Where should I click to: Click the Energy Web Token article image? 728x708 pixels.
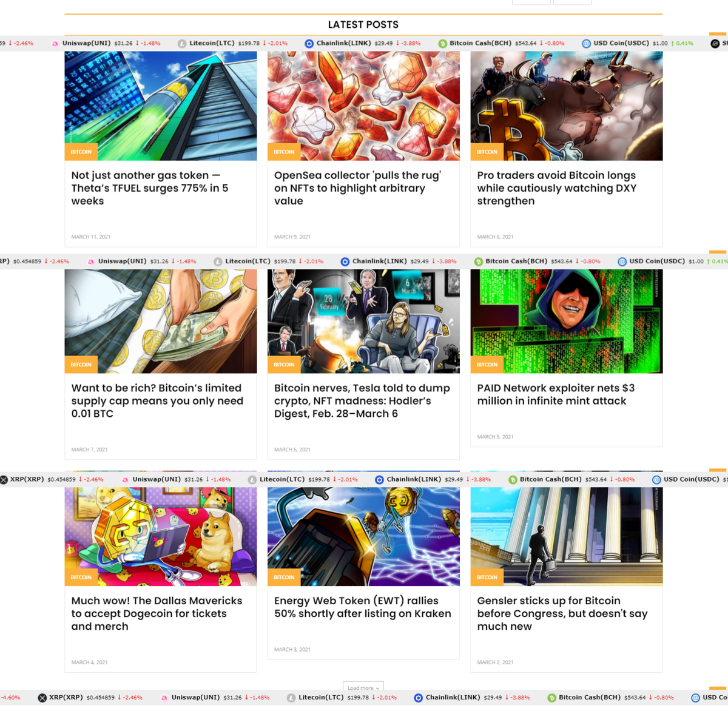click(363, 534)
